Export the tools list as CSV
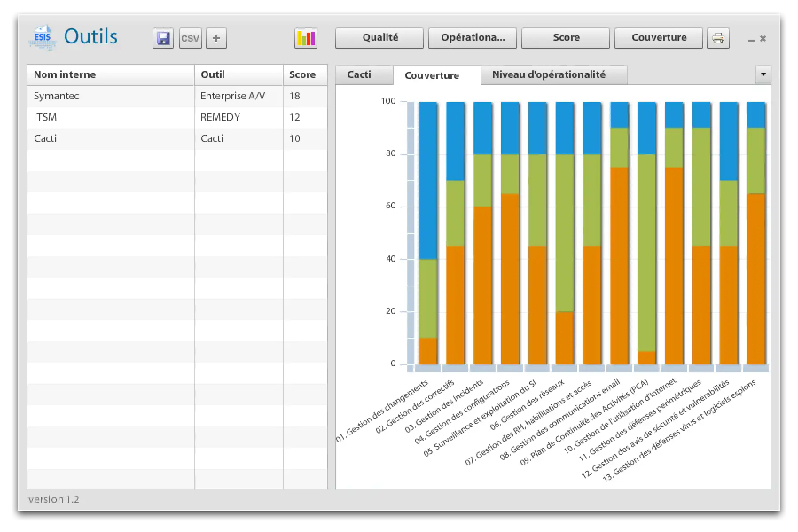 [190, 39]
